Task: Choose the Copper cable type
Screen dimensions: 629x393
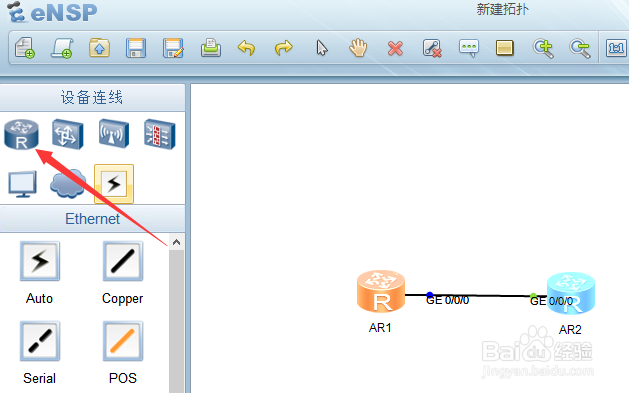Action: pyautogui.click(x=123, y=261)
